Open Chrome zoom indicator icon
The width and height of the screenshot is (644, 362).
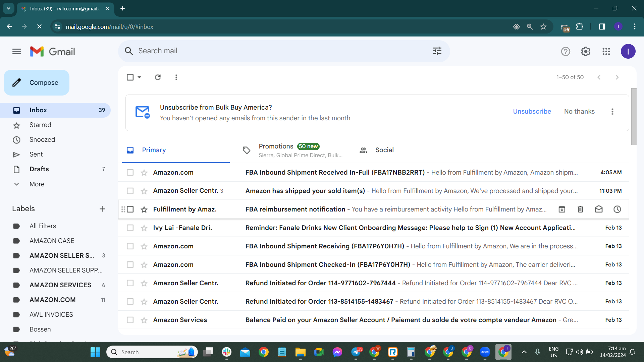pyautogui.click(x=530, y=26)
